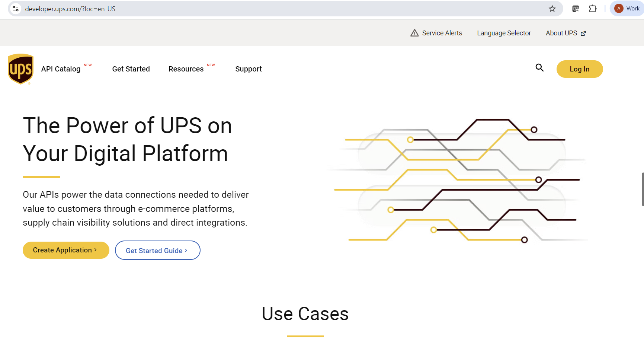Screen dimensions: 644x347
Task: Visit the About UPS external link
Action: [566, 33]
